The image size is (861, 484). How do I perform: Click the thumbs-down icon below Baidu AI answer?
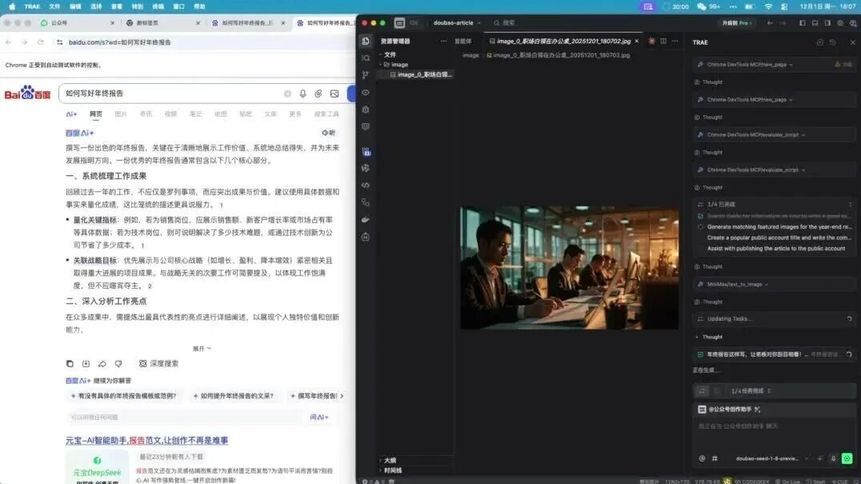point(119,364)
